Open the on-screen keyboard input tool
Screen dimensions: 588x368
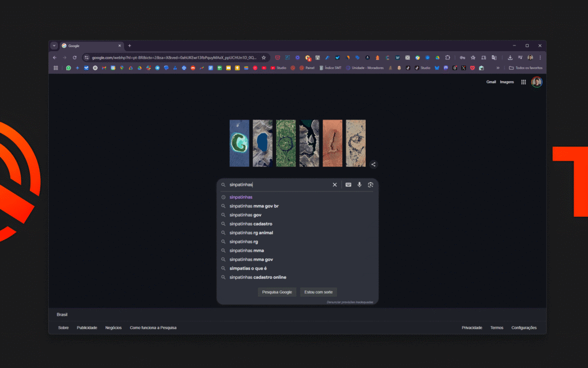pos(348,185)
